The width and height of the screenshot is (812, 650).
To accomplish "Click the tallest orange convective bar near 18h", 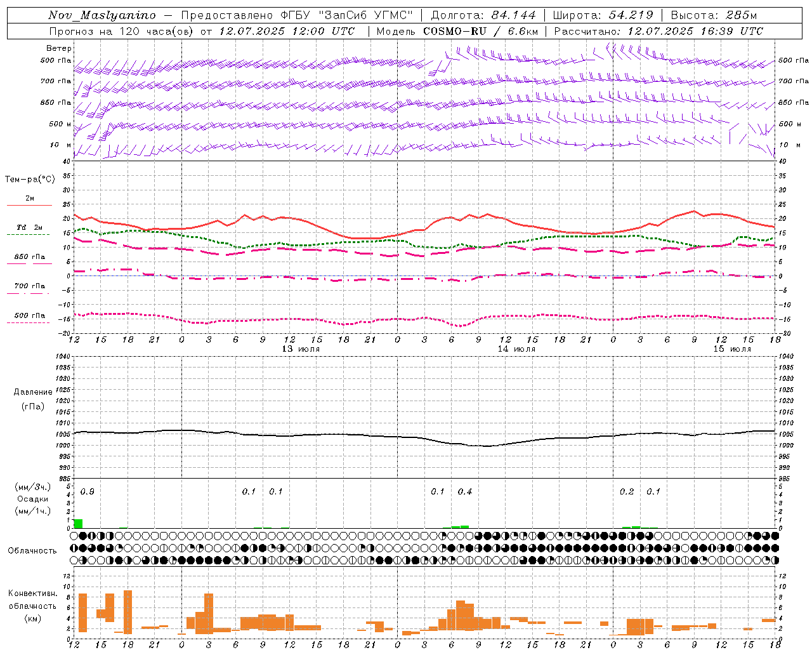I will click(x=128, y=612).
